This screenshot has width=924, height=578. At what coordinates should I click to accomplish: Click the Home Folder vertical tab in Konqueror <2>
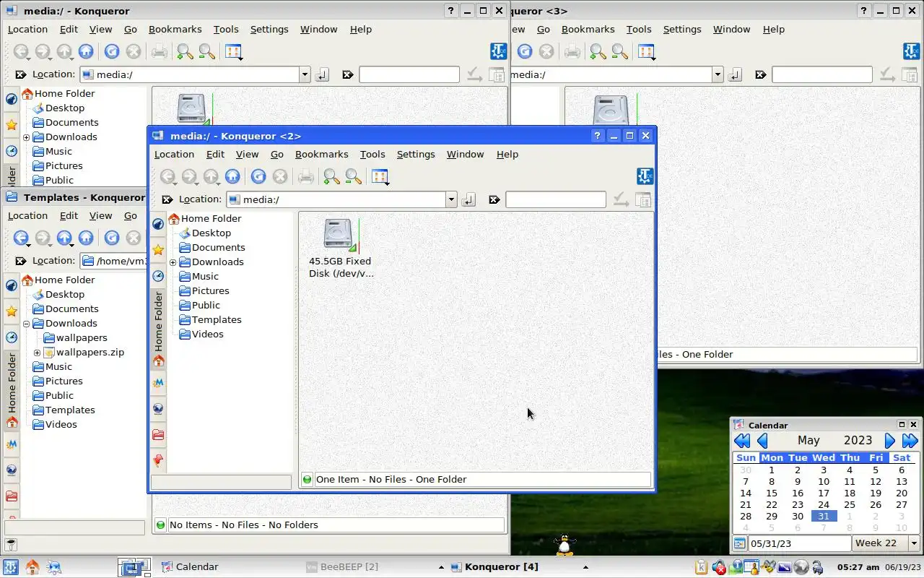pos(158,329)
